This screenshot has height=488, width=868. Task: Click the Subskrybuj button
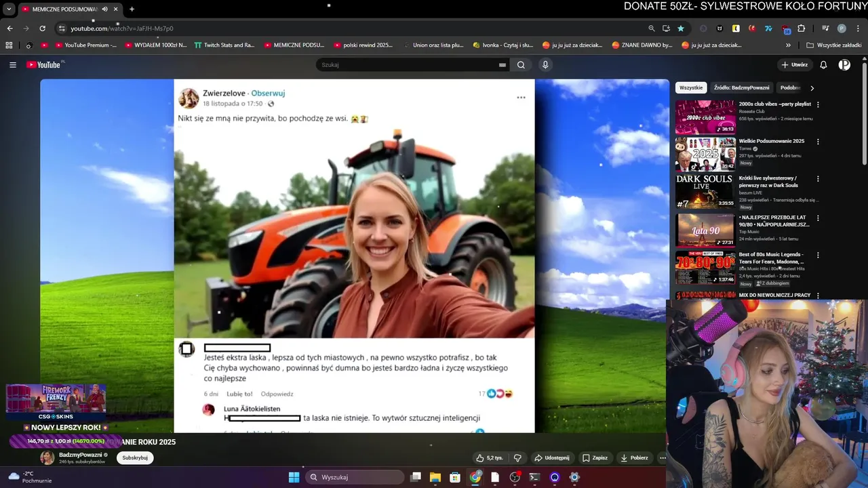[135, 457]
